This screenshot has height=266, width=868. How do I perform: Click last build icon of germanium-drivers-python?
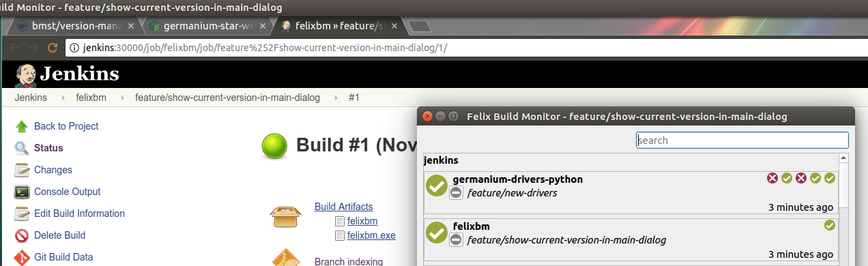click(x=830, y=178)
